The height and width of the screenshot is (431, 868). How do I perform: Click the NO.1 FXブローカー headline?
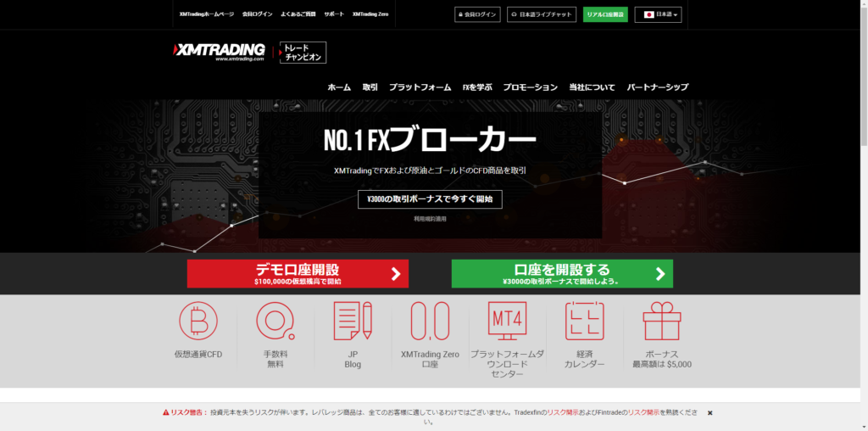pyautogui.click(x=430, y=142)
